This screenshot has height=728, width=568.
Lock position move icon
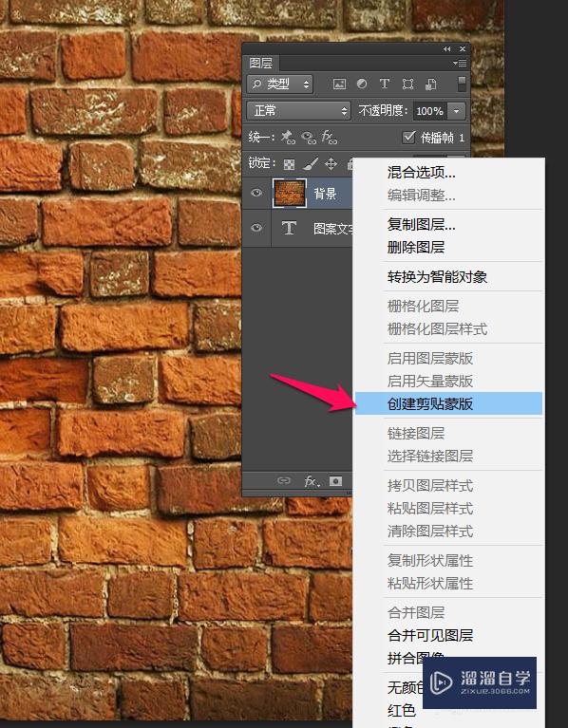[x=331, y=163]
